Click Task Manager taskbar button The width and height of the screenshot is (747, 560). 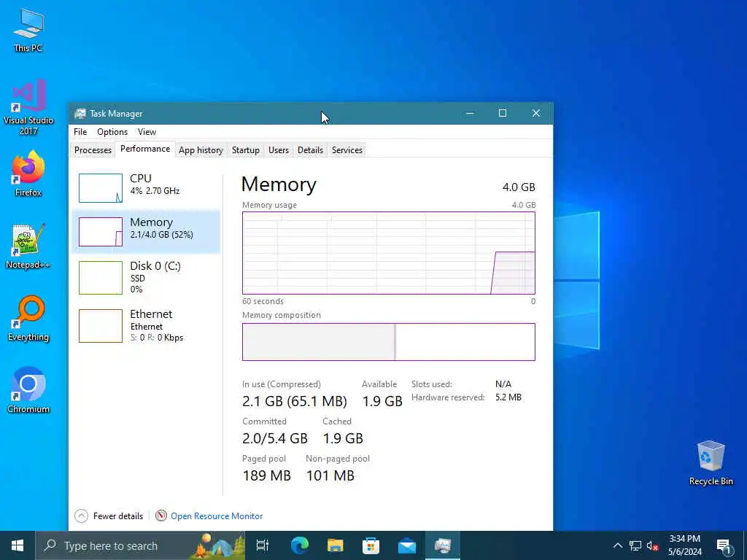coord(443,545)
